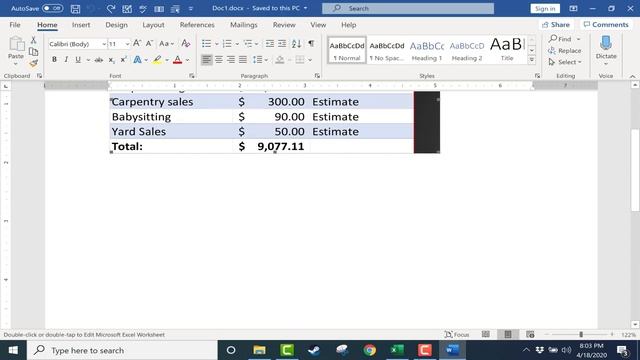
Task: Click the Sort icon
Action: coord(296,43)
